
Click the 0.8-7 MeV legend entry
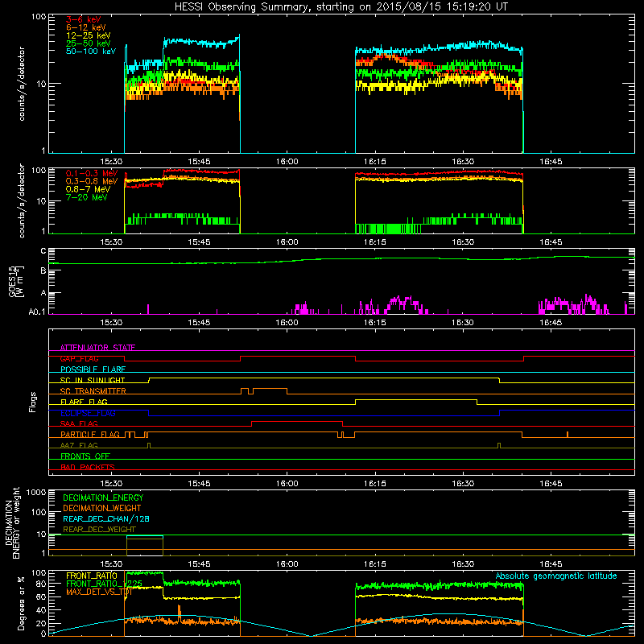pyautogui.click(x=89, y=189)
